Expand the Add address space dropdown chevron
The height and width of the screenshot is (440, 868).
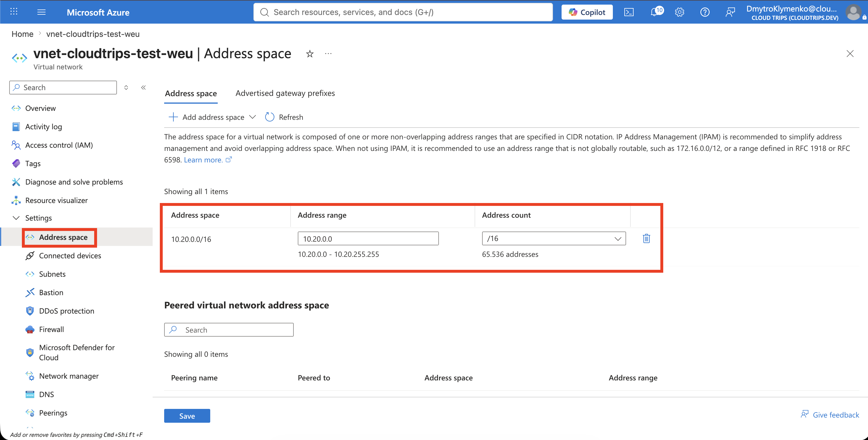coord(252,117)
